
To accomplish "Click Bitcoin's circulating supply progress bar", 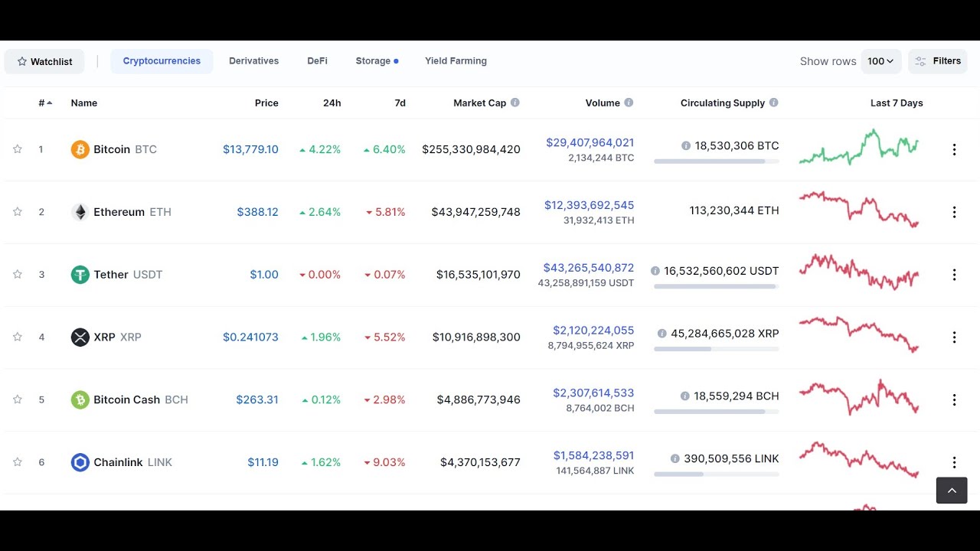I will [717, 161].
